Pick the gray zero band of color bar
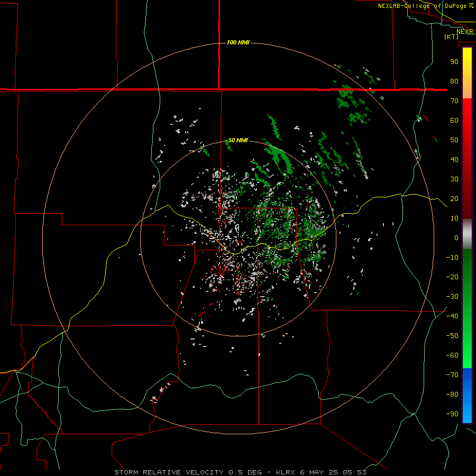The height and width of the screenshot is (476, 476). pos(467,234)
